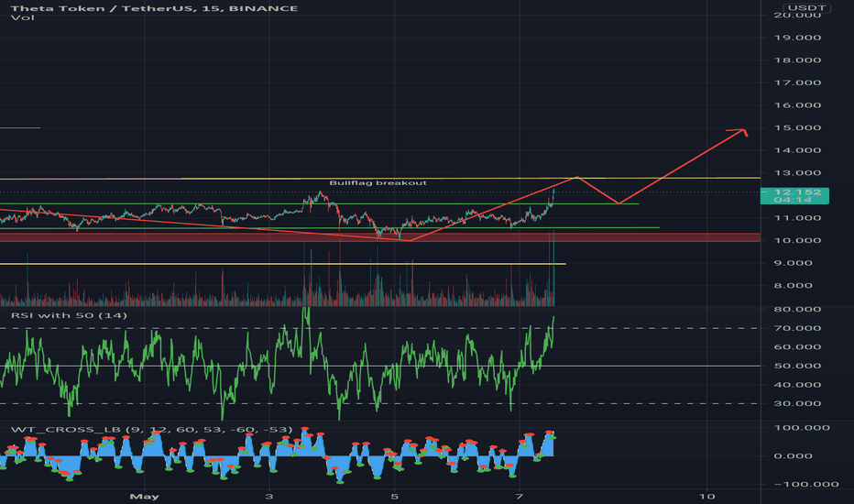Click the RSI 60.000 scale label
This screenshot has height=504, width=854.
797,347
